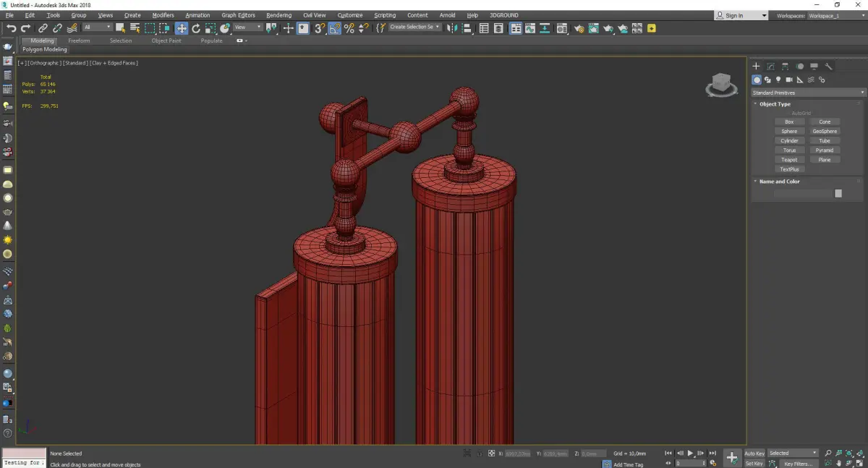Viewport: 868px width, 468px height.
Task: Open the Workspaces selector dropdown
Action: coord(835,15)
